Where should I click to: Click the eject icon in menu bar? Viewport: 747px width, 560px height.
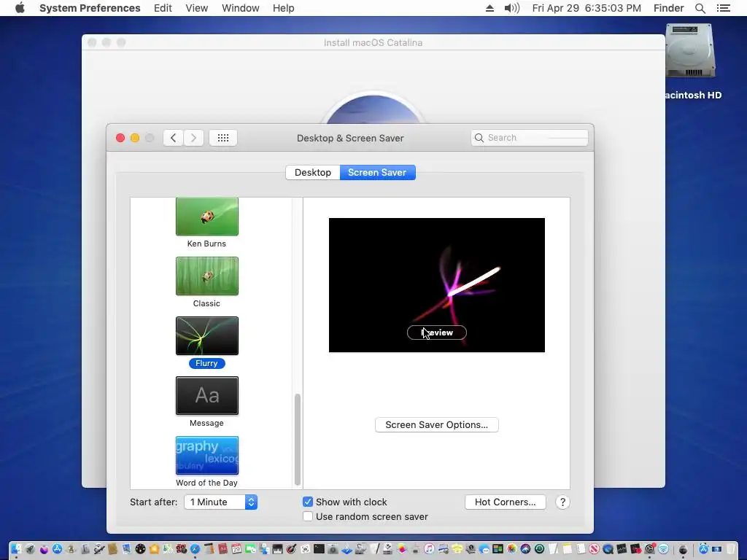(489, 8)
